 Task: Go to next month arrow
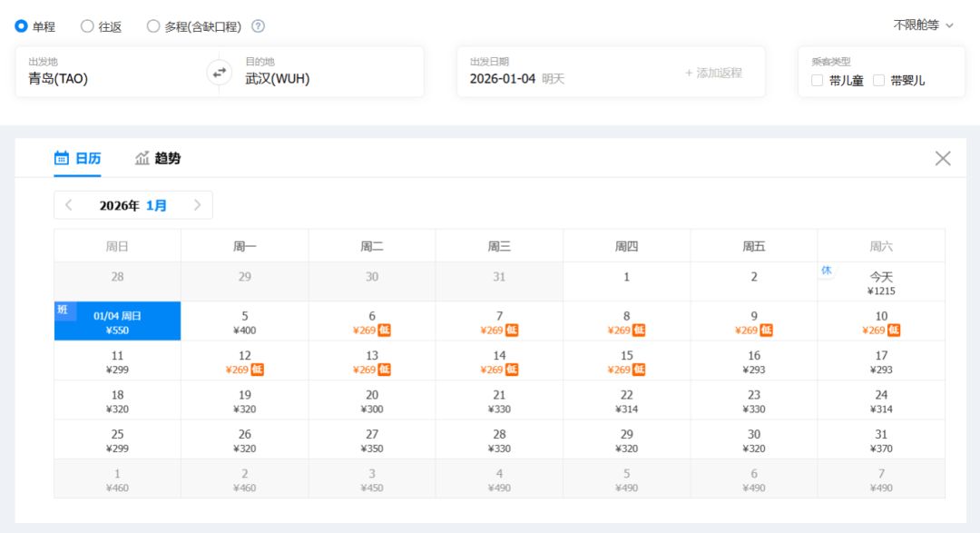(197, 205)
